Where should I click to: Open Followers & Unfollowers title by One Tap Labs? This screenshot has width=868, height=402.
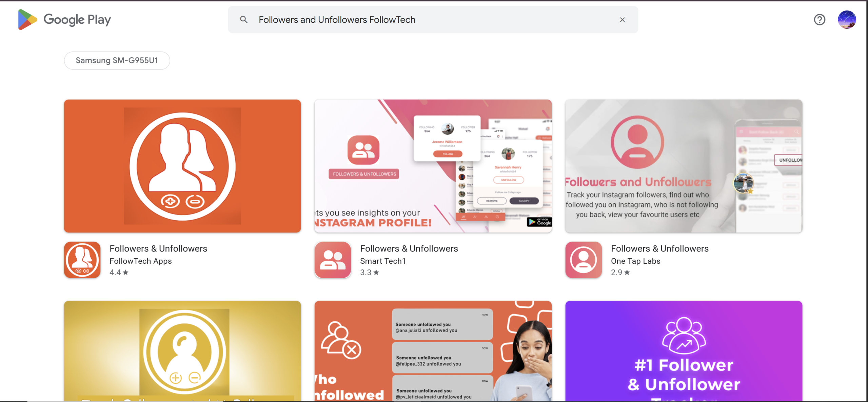point(659,248)
